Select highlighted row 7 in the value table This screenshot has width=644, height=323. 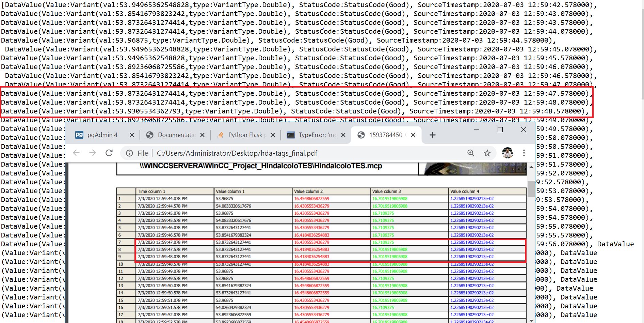306,242
